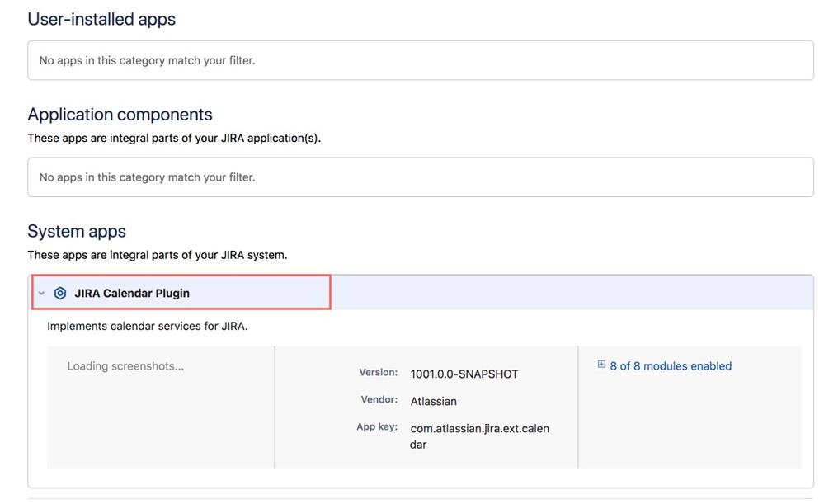Click the App key label

coord(377,426)
